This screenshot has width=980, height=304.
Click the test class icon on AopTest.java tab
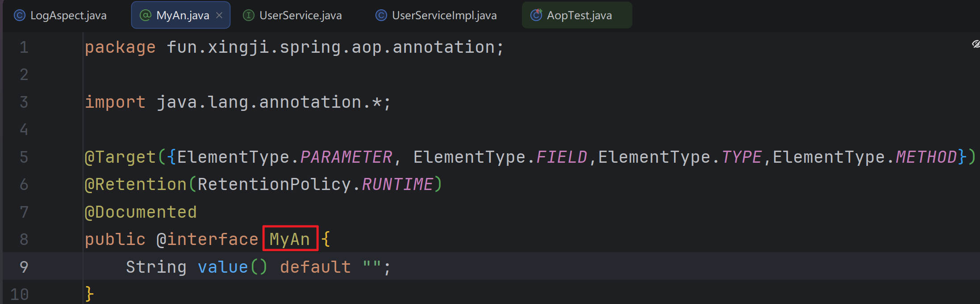click(536, 15)
